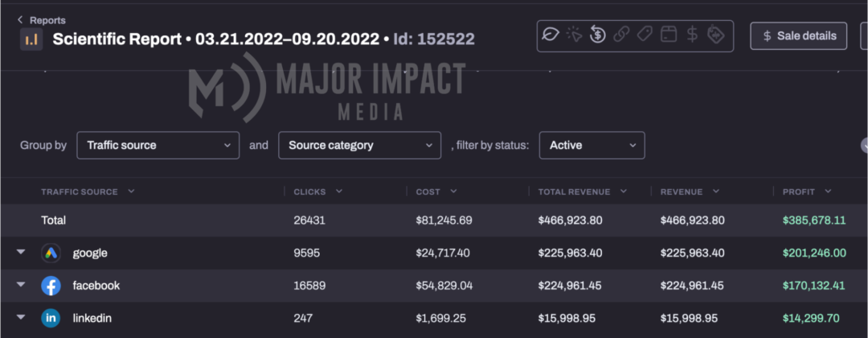This screenshot has width=868, height=338.
Task: Select the price tag icon
Action: coord(645,35)
